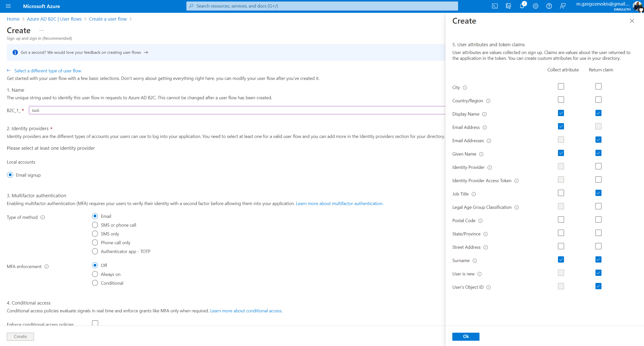Open the portal settings gear
The height and width of the screenshot is (346, 644).
click(x=535, y=6)
